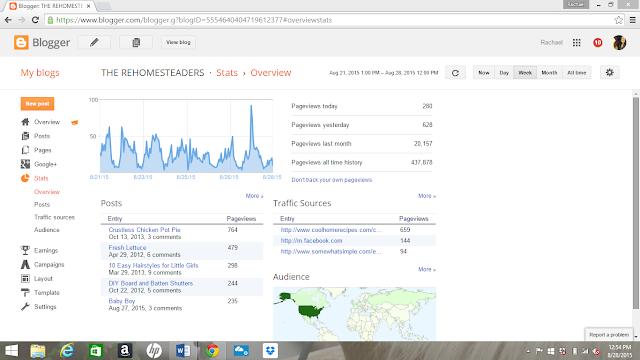Click the View blog button
Viewport: 640px width, 360px height.
(178, 42)
